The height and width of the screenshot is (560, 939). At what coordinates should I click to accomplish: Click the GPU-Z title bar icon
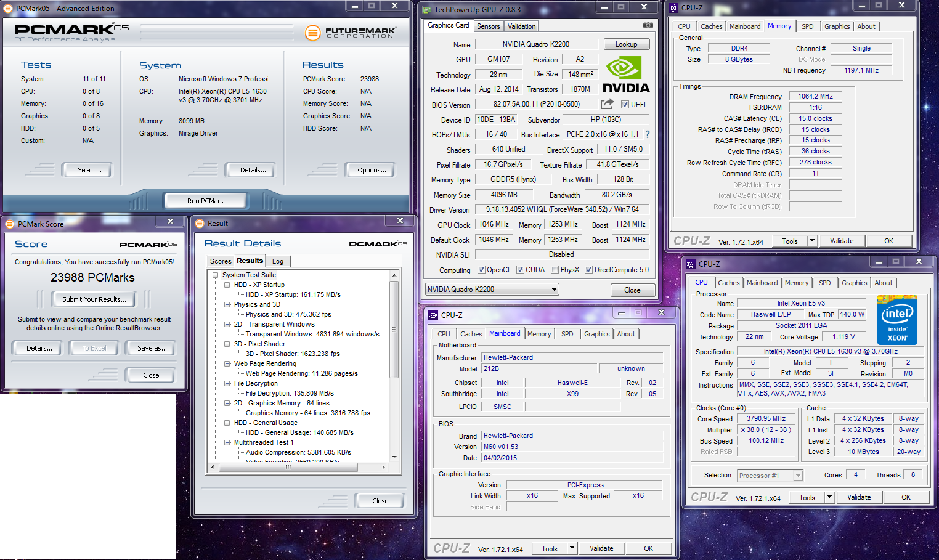[427, 9]
